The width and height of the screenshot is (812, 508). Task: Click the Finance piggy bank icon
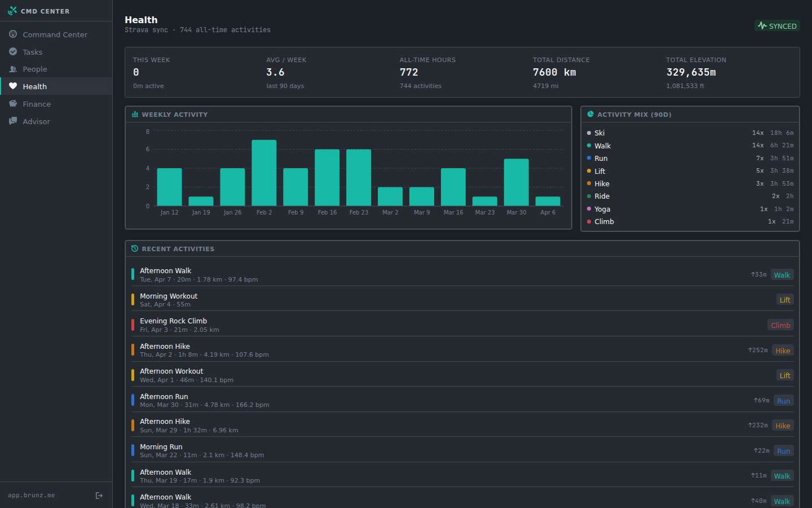pyautogui.click(x=13, y=103)
